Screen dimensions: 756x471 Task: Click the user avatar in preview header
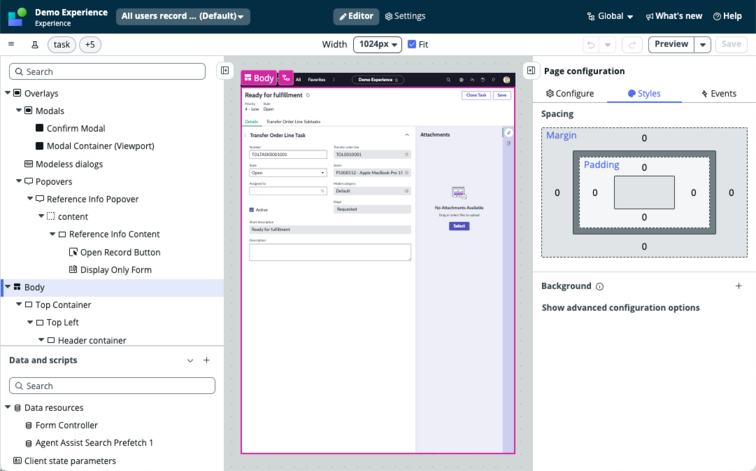click(x=506, y=80)
